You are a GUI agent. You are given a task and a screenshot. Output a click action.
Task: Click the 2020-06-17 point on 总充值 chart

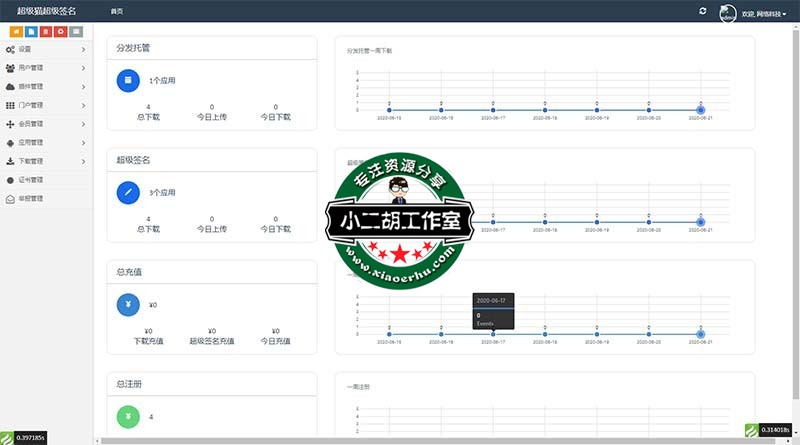493,333
